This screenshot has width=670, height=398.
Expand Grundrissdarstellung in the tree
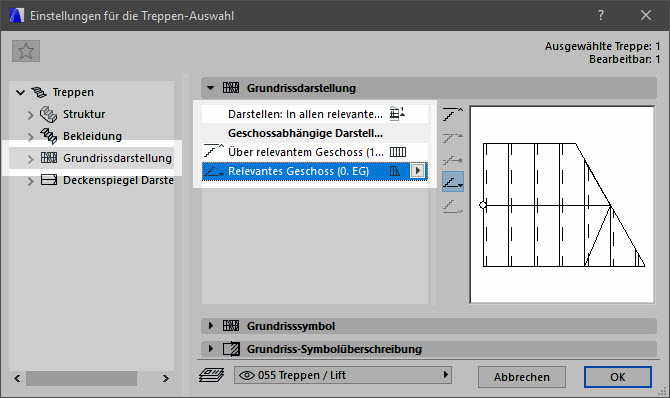tap(30, 159)
